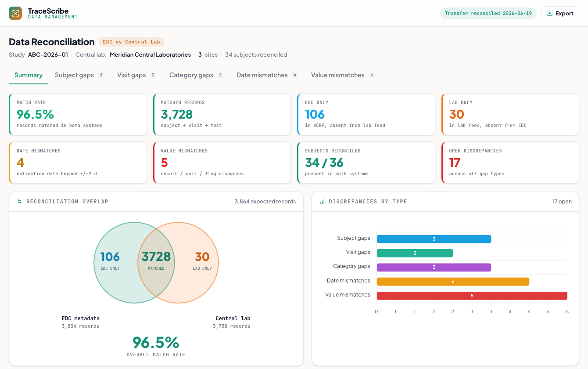Image resolution: width=588 pixels, height=369 pixels.
Task: Click the 3,864 expected records label
Action: 265,202
